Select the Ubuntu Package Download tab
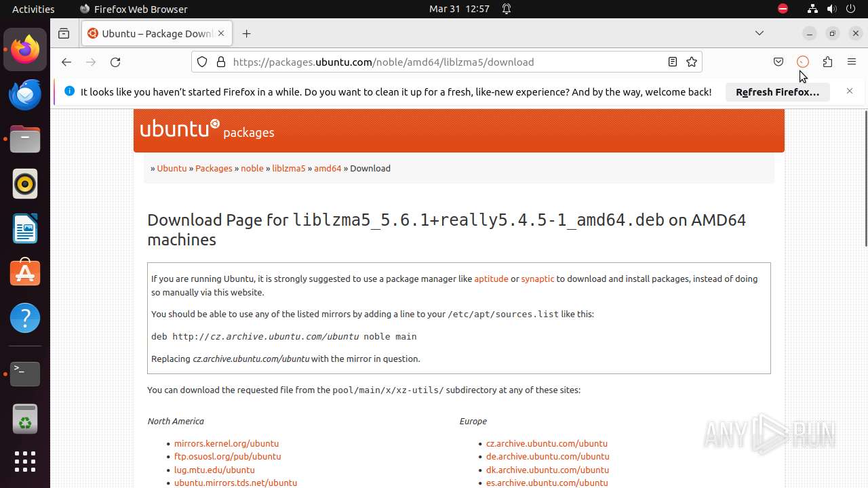 pyautogui.click(x=157, y=33)
